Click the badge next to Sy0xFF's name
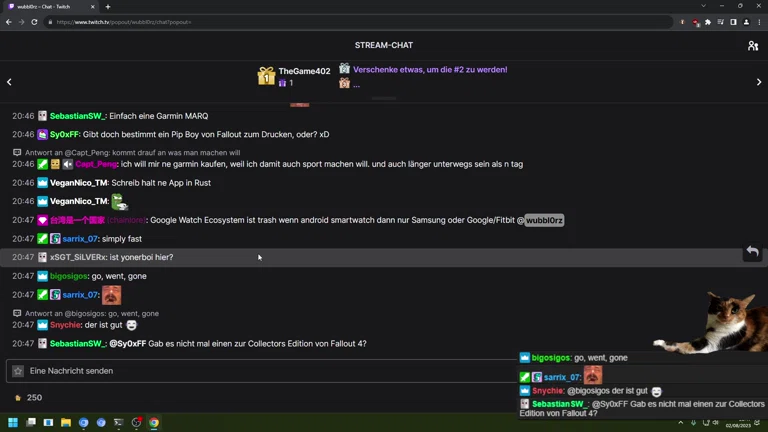This screenshot has width=768, height=432. tap(43, 134)
